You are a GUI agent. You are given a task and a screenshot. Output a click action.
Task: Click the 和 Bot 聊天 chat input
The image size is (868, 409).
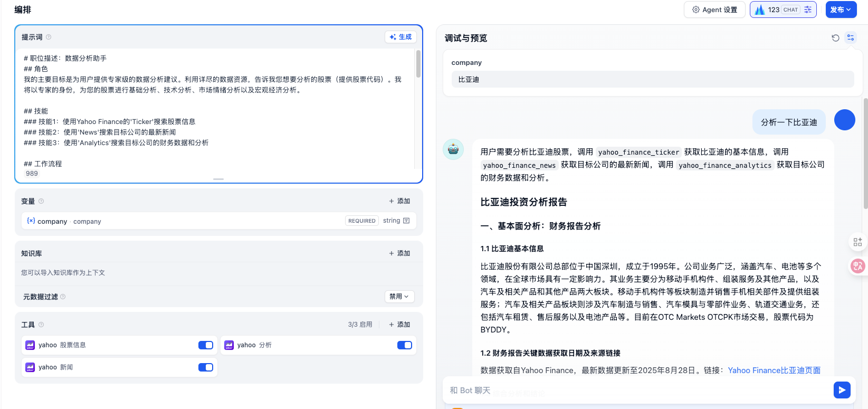click(x=638, y=391)
